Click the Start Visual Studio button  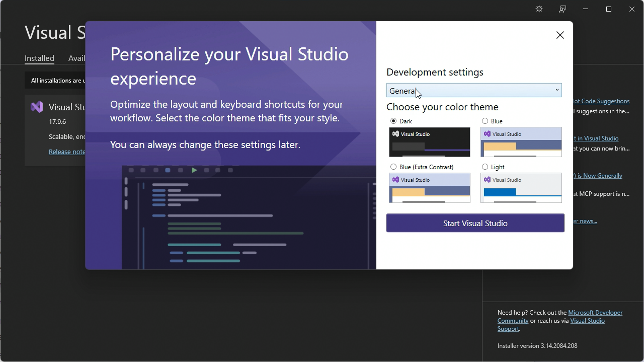tap(475, 223)
